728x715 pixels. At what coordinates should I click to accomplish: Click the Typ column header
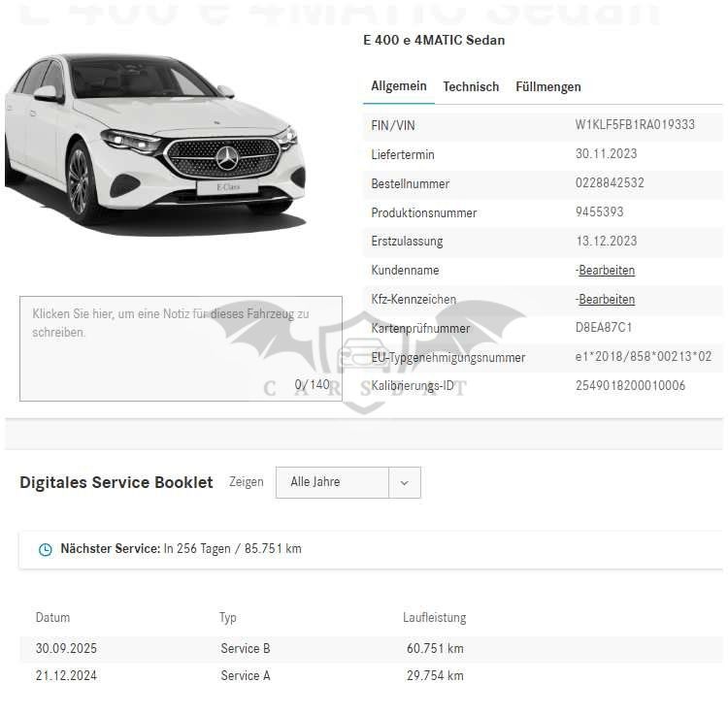228,618
